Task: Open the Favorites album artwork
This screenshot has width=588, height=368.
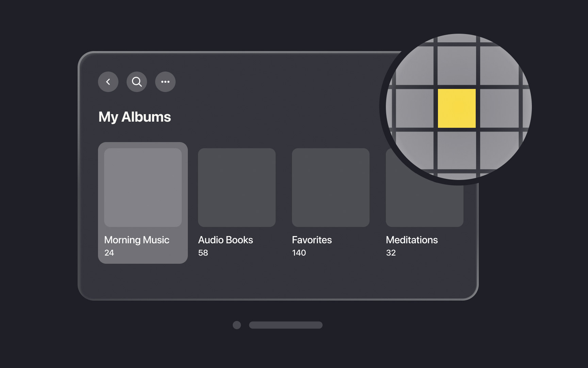Action: coord(331,187)
